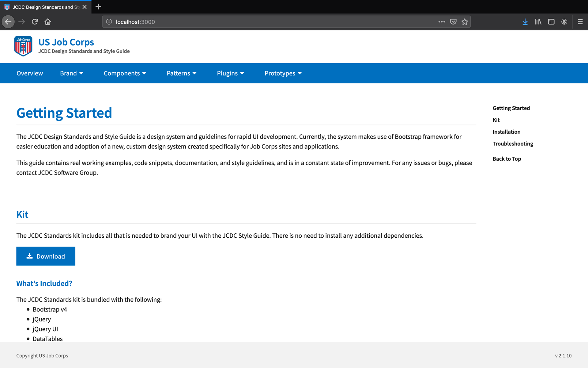Select the JCDC Design Standards browser tab
The height and width of the screenshot is (368, 588).
pos(46,7)
